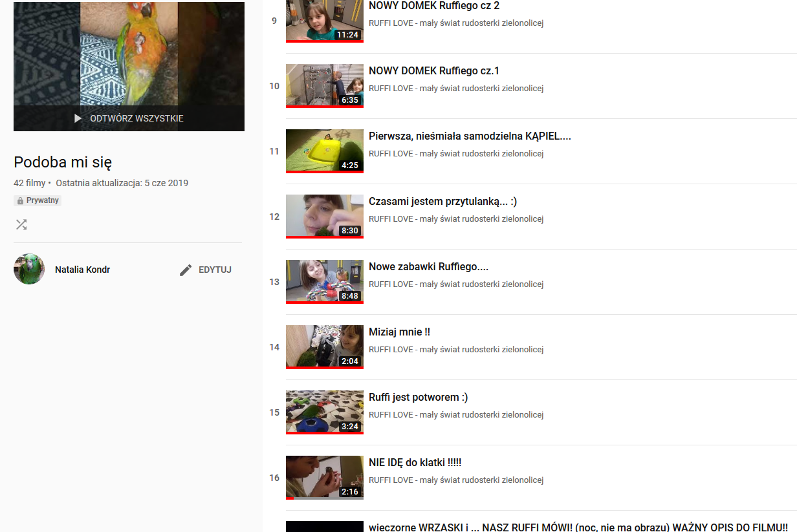Click the pencil edit icon
Viewport: 797px width, 532px height.
186,270
